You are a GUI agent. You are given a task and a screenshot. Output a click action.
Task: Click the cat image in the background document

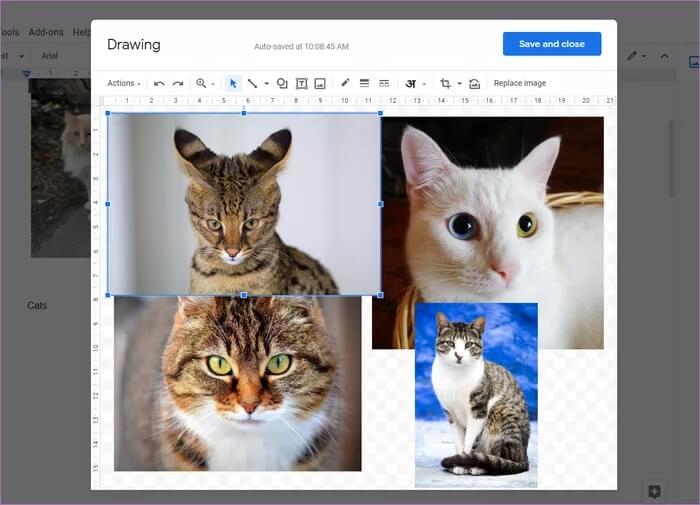point(60,168)
